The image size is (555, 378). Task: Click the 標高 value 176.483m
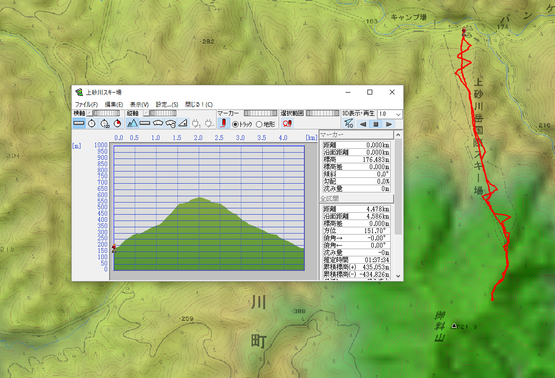pos(376,160)
